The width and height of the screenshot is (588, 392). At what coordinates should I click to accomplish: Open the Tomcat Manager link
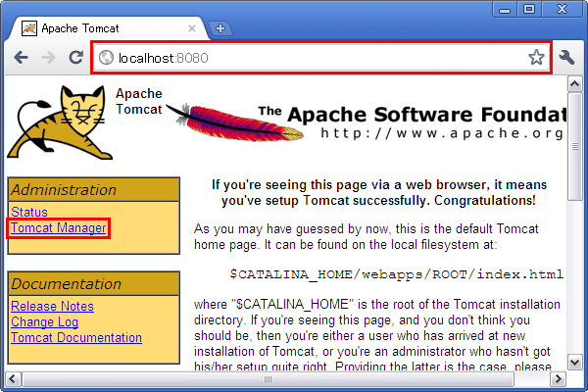click(x=59, y=227)
